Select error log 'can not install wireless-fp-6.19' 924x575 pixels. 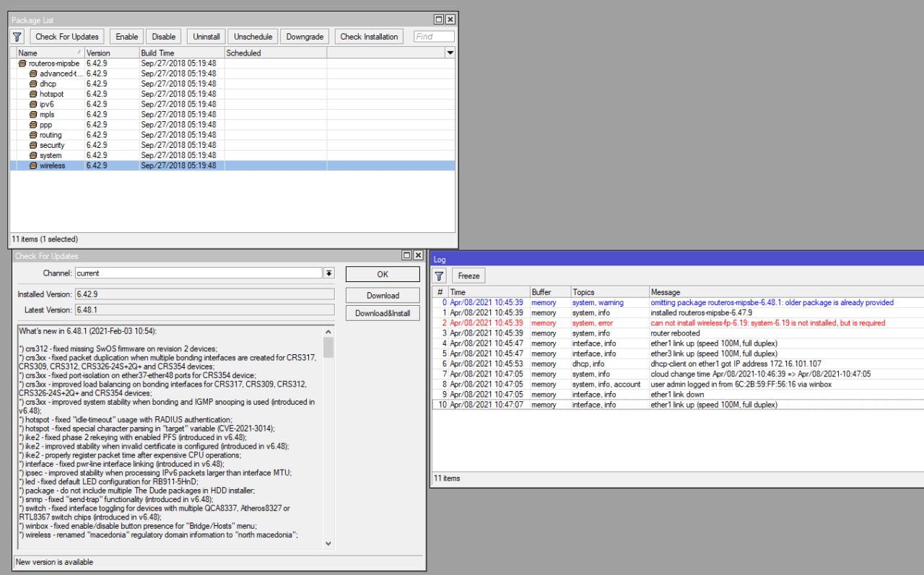(678, 323)
